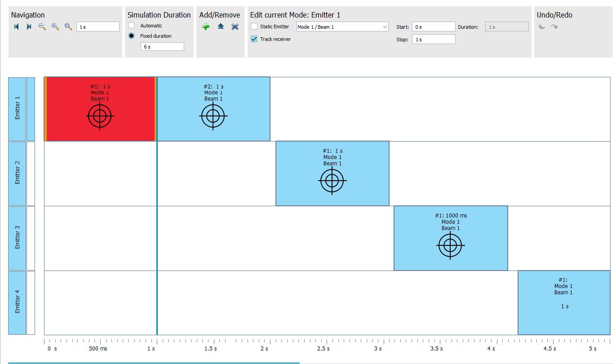Jump to the previous item in Navigation
616x364 pixels.
[17, 27]
